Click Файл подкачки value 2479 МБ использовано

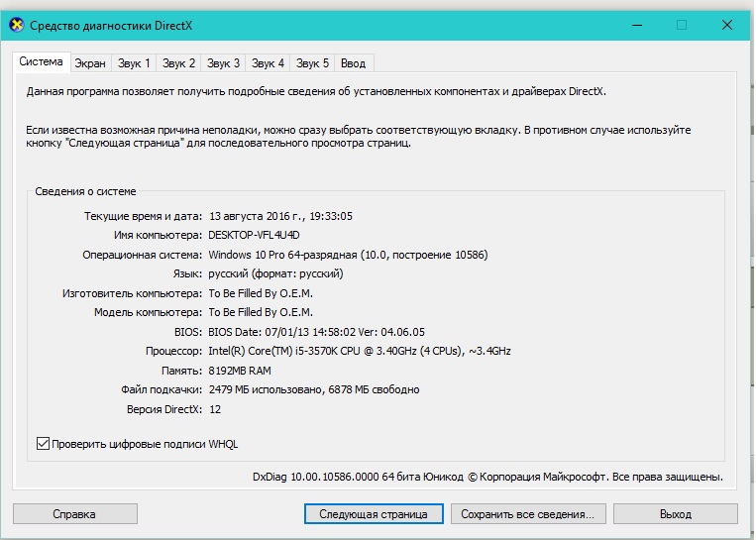coord(314,389)
